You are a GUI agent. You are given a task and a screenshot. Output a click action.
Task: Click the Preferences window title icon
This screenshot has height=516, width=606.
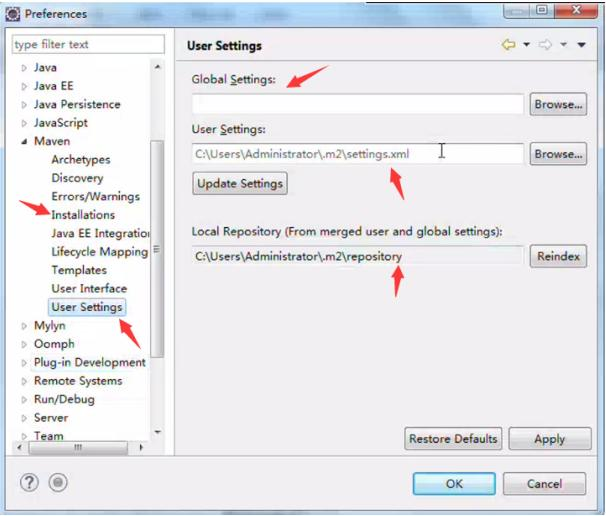click(12, 14)
